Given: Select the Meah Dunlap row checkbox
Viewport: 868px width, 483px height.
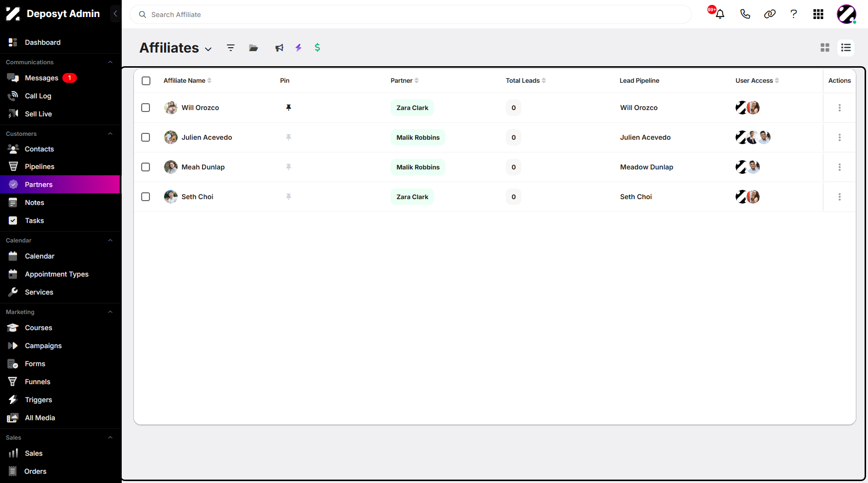Looking at the screenshot, I should click(146, 167).
